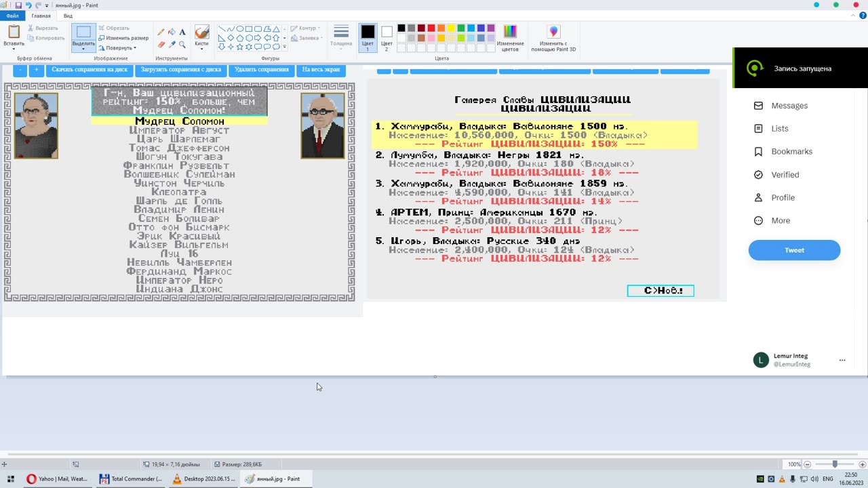868x488 pixels.
Task: Open the Контур outline dropdown
Action: click(304, 28)
